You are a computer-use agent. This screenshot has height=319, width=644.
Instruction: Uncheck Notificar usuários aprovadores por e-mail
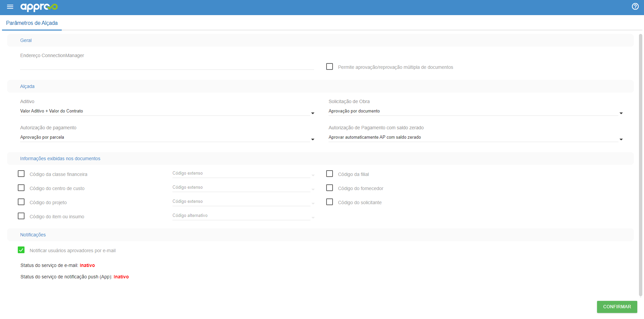pyautogui.click(x=21, y=250)
